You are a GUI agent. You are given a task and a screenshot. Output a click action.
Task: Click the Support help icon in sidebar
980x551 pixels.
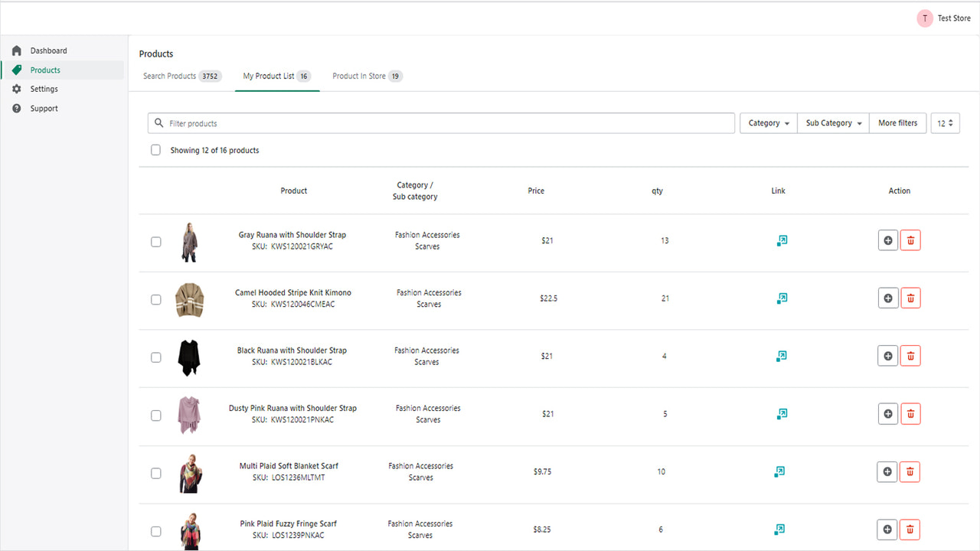click(16, 108)
